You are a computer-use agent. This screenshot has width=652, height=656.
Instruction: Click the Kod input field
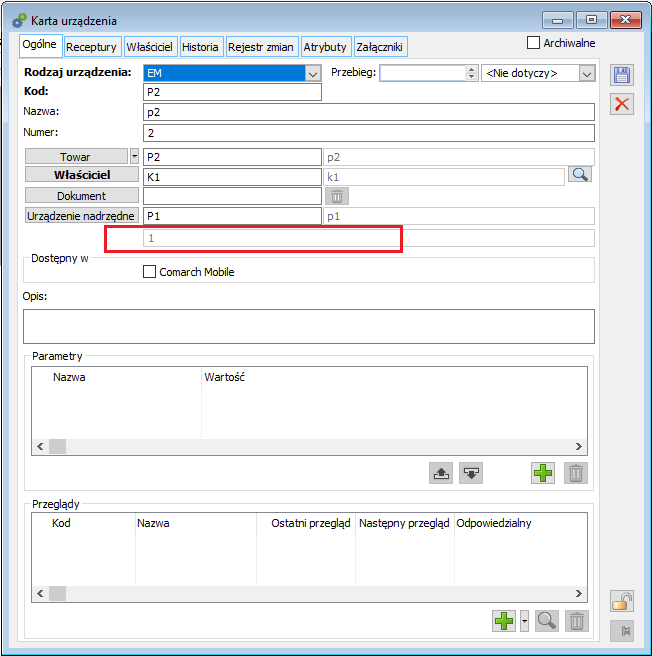coord(232,92)
